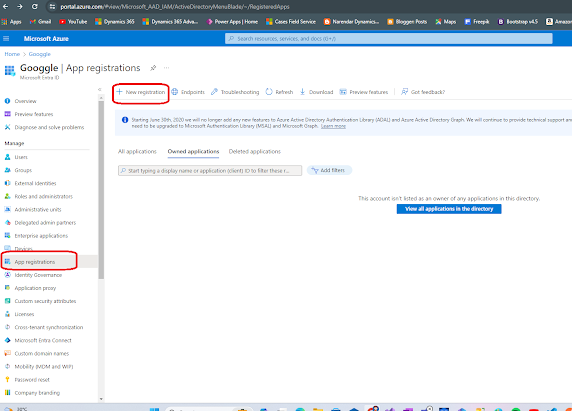Viewport: 572px width, 411px height.
Task: Open the Dynamics 365 bookmark
Action: click(115, 22)
